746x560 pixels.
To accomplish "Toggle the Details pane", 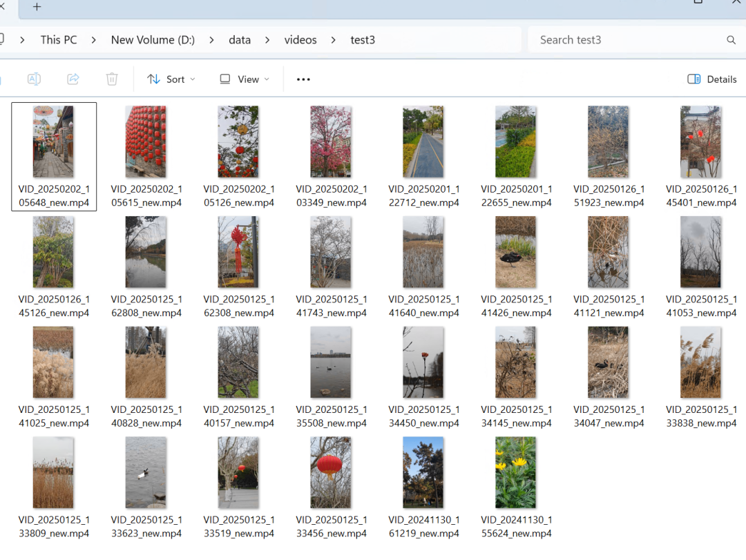I will [712, 79].
